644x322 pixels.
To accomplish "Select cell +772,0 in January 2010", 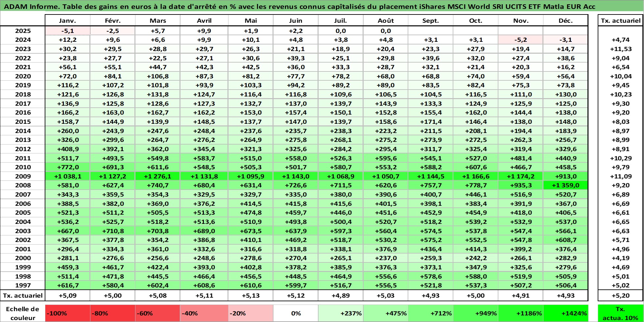I will click(67, 167).
